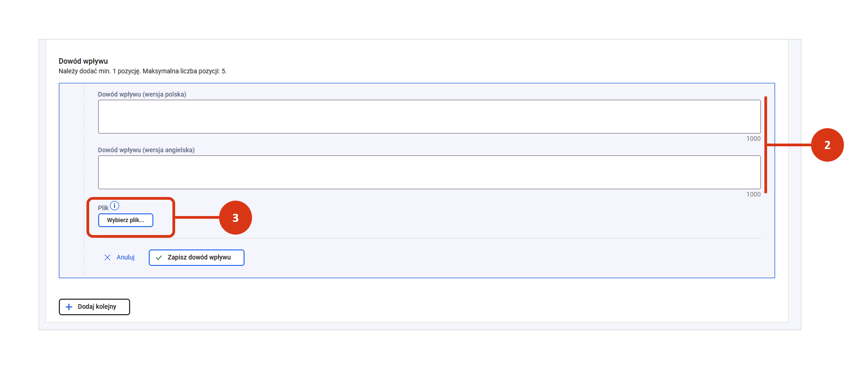868x375 pixels.
Task: Click the bold Dowód wpływu section heading
Action: pyautogui.click(x=83, y=61)
